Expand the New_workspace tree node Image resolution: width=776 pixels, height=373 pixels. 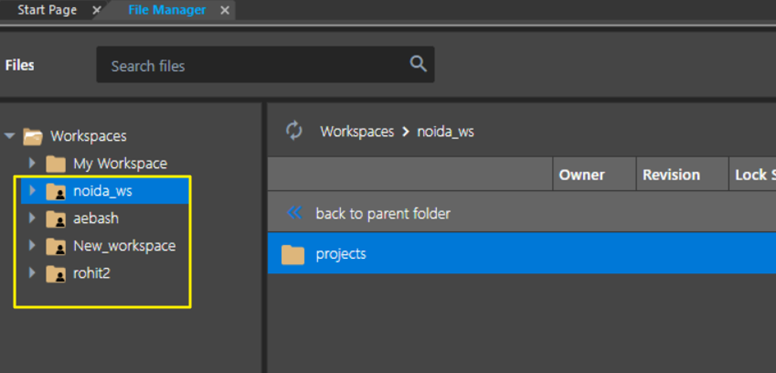[x=32, y=245]
